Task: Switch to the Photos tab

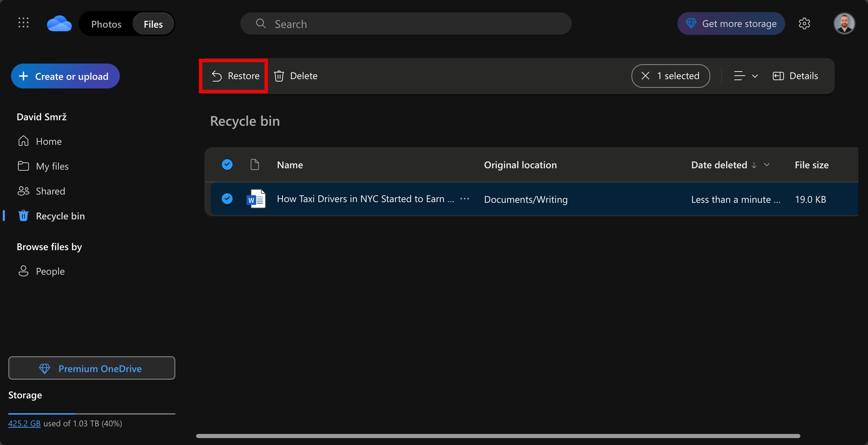Action: (106, 23)
